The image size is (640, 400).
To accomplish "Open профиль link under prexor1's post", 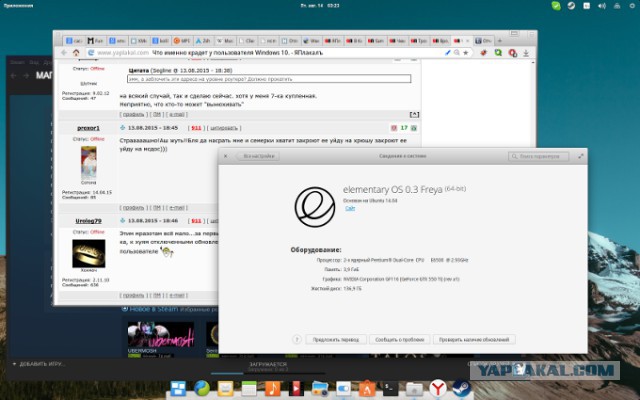I will 133,208.
